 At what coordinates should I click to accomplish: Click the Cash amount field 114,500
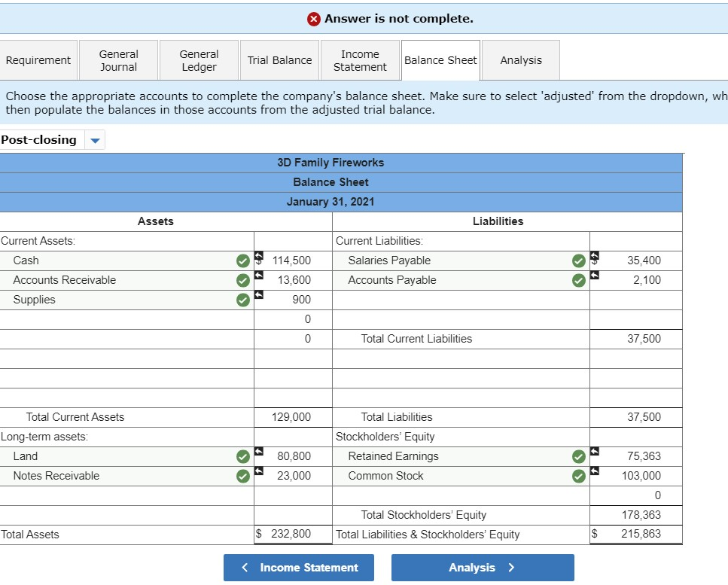point(294,261)
